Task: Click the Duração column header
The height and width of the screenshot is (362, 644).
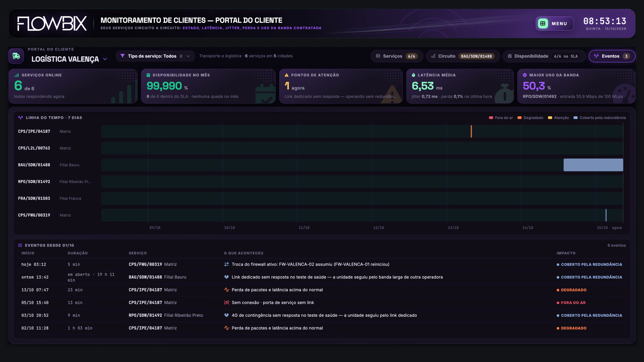Action: click(78, 253)
